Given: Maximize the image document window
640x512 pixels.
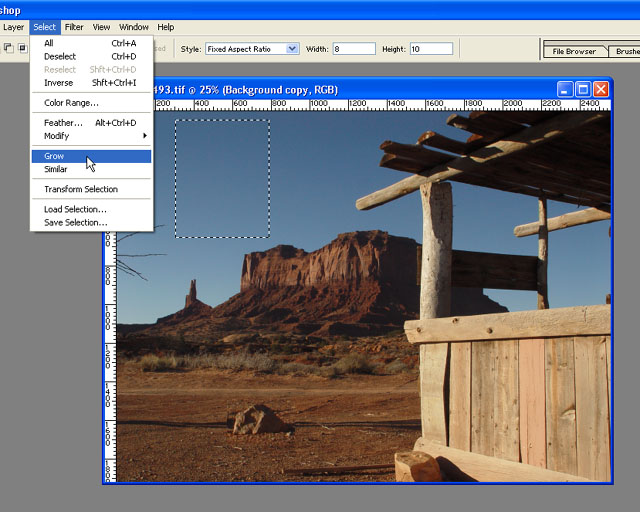Looking at the screenshot, I should tap(583, 89).
